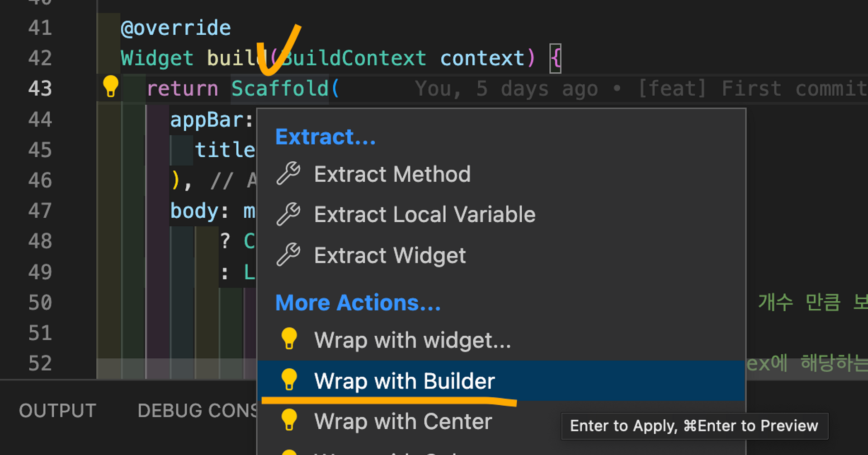Open the OUTPUT panel tab
Viewport: 868px width, 455px height.
57,411
